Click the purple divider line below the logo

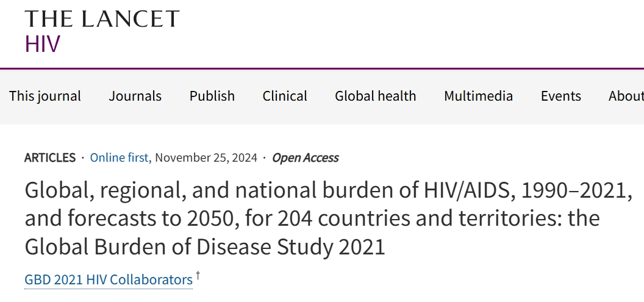(x=322, y=68)
